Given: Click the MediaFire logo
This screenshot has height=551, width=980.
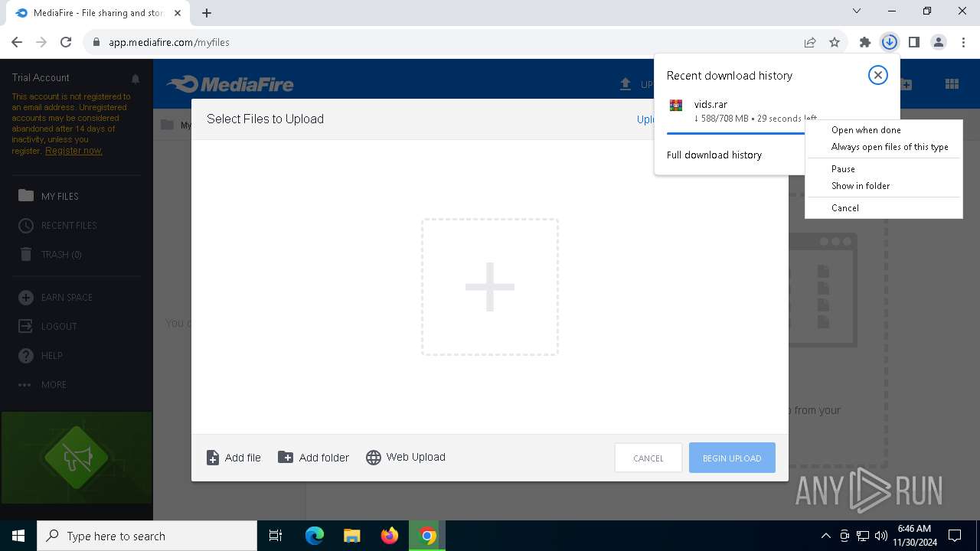Looking at the screenshot, I should (x=230, y=84).
